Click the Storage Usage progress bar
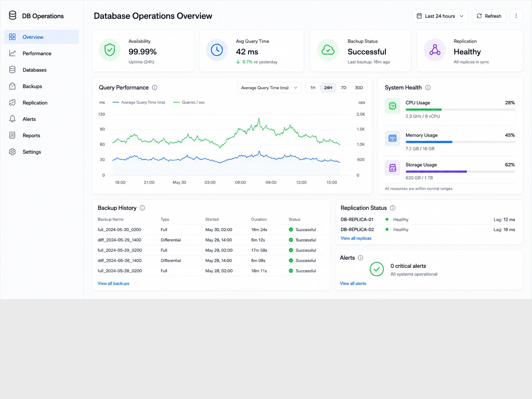Image resolution: width=532 pixels, height=399 pixels. [460, 172]
